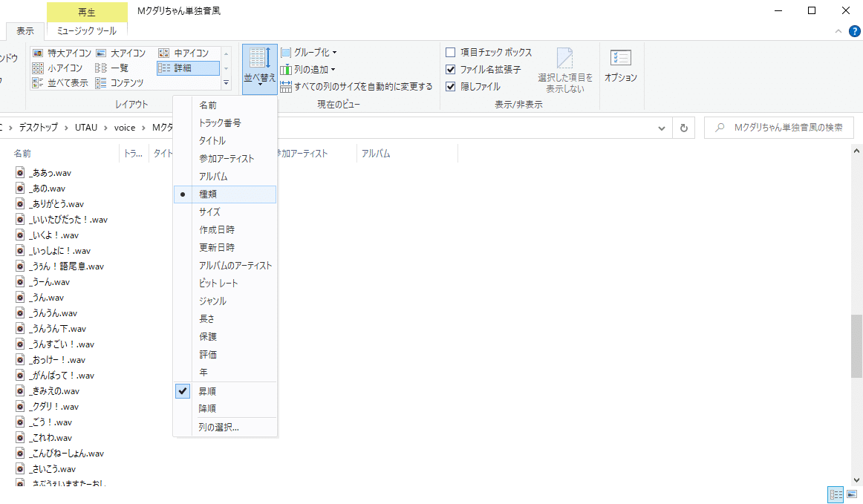Expand breadcrumb arrow after デスクトップ
The image size is (863, 504).
pos(67,128)
